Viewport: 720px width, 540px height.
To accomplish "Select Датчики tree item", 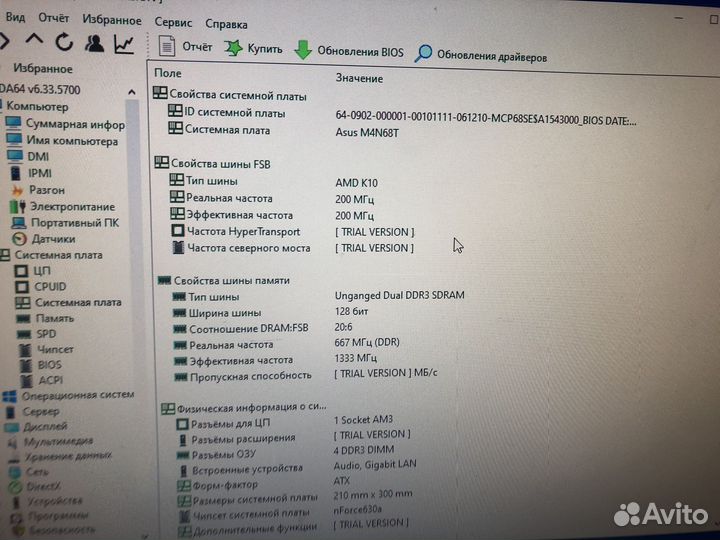I will (x=44, y=239).
